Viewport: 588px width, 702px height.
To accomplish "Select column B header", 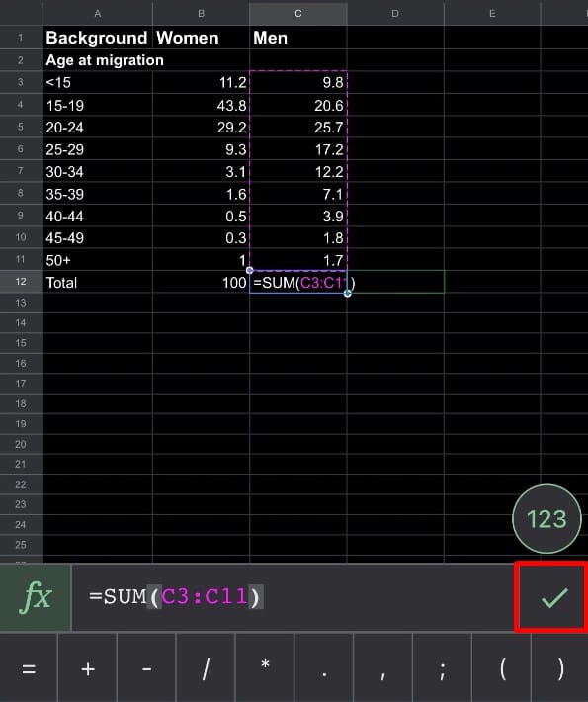I will [x=201, y=14].
